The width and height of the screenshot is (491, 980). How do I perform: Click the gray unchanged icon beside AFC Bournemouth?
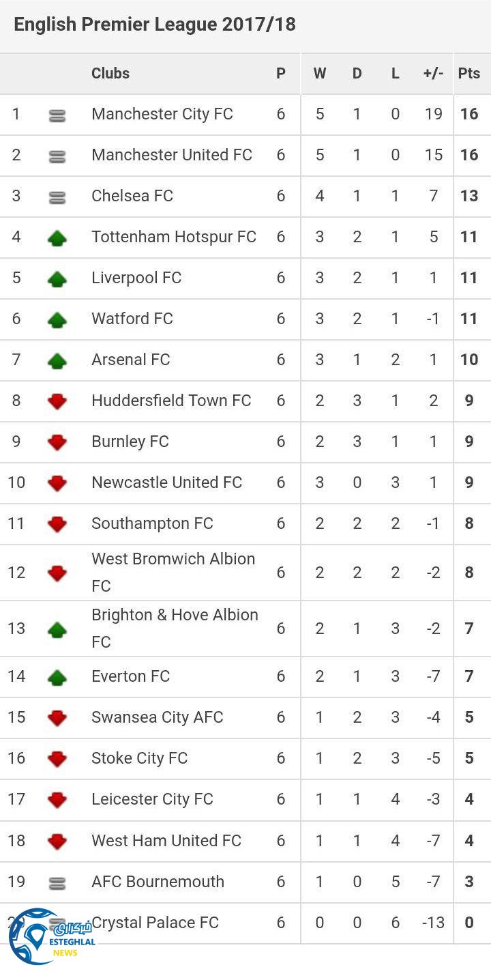pyautogui.click(x=57, y=884)
